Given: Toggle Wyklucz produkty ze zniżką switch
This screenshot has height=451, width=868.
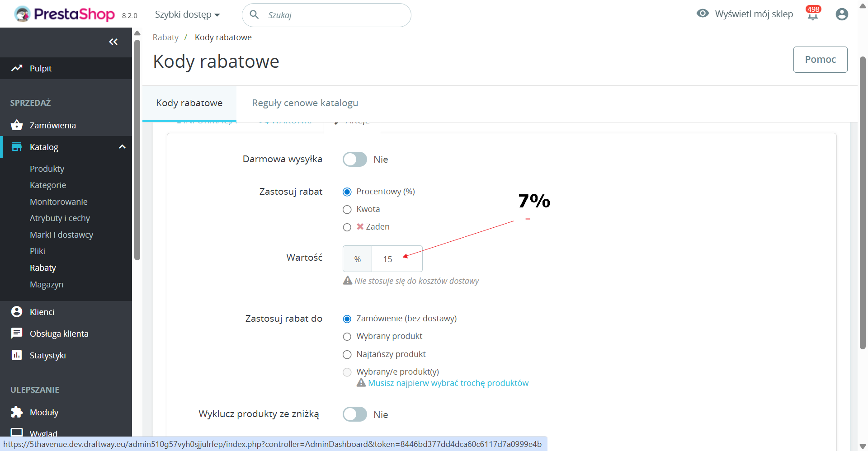Looking at the screenshot, I should point(355,414).
